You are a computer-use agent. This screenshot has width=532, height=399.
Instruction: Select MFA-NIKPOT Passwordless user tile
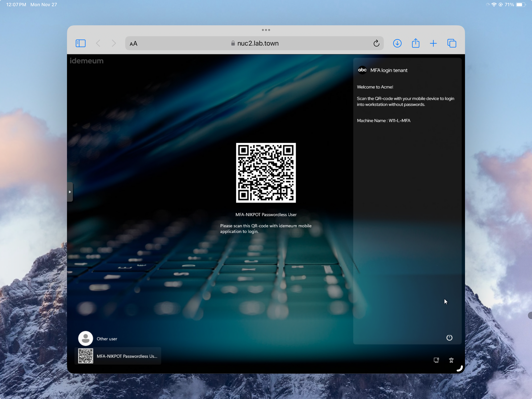[x=118, y=356]
